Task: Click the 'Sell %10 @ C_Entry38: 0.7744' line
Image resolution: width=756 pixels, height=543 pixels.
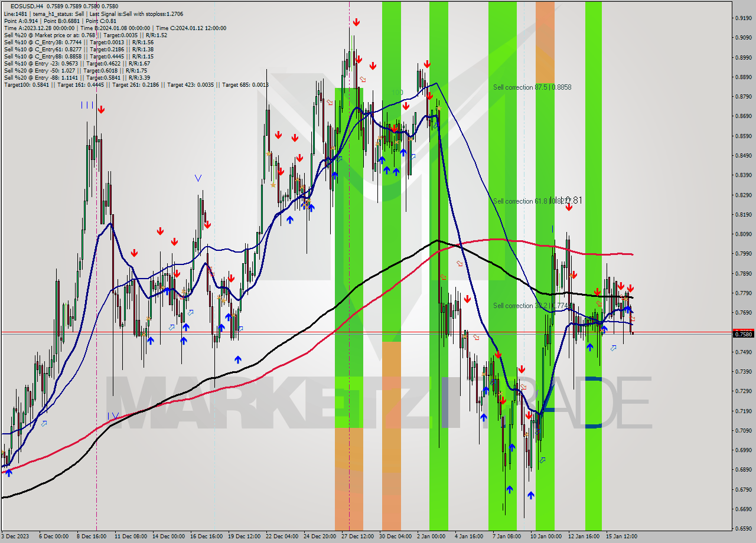Action: (x=79, y=42)
